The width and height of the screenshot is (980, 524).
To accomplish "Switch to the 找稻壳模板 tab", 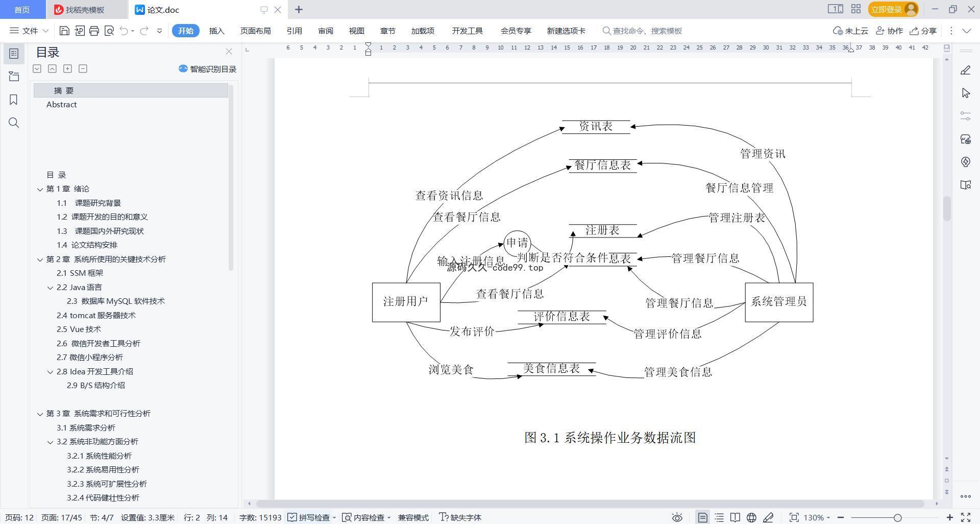I will 85,10.
